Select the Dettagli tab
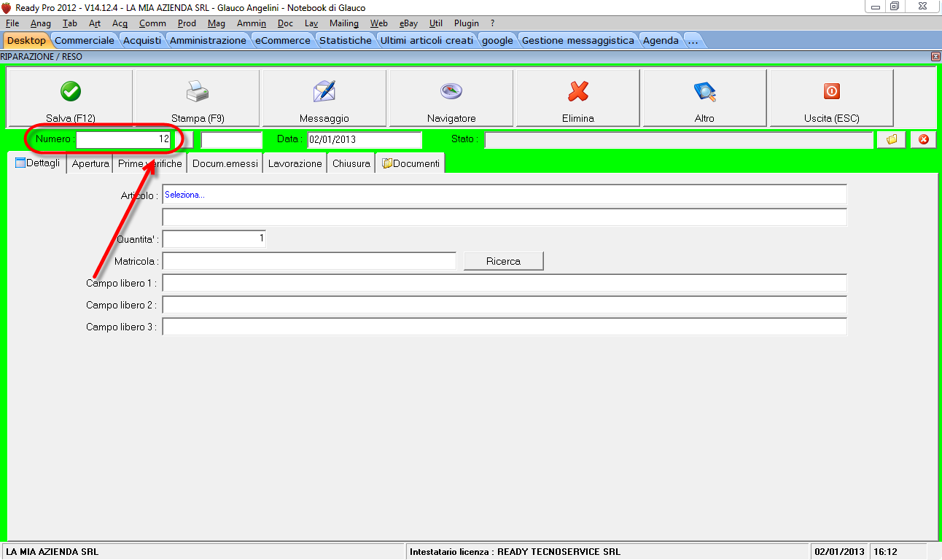 (x=37, y=163)
